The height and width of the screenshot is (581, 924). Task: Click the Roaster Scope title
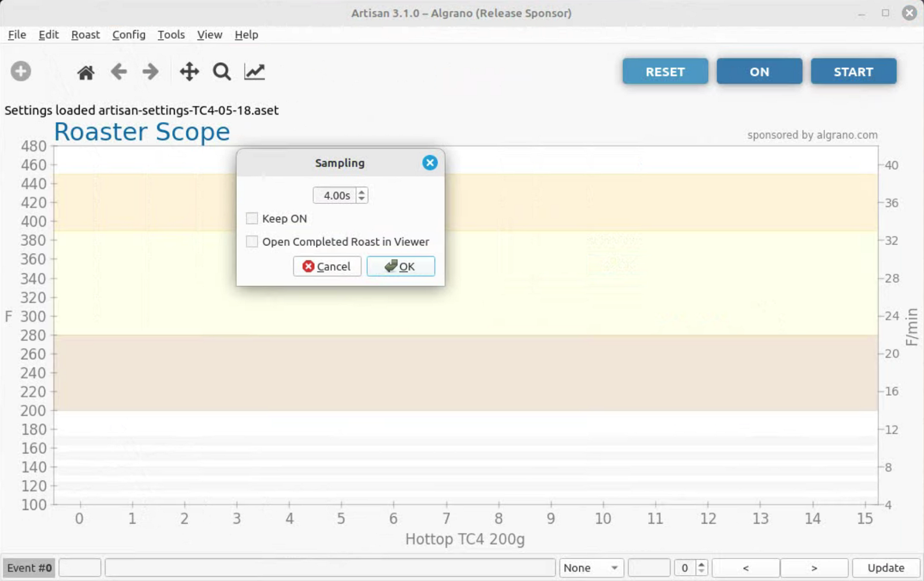tap(142, 132)
